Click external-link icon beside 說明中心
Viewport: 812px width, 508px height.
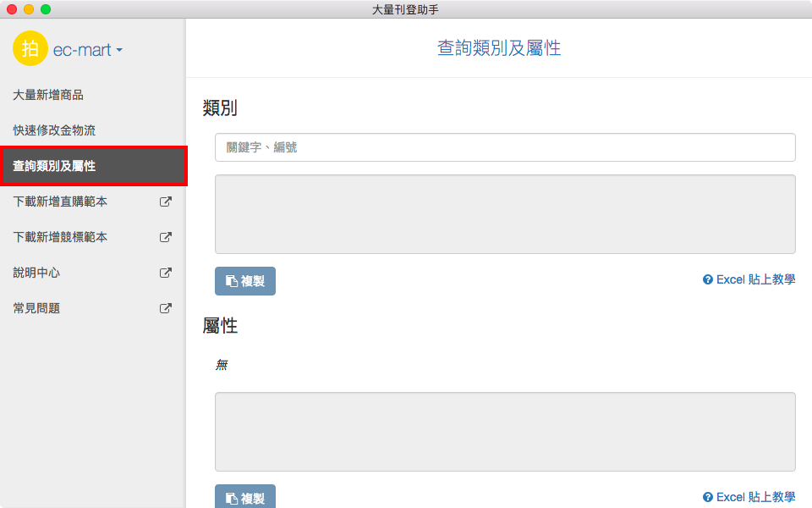click(x=166, y=273)
